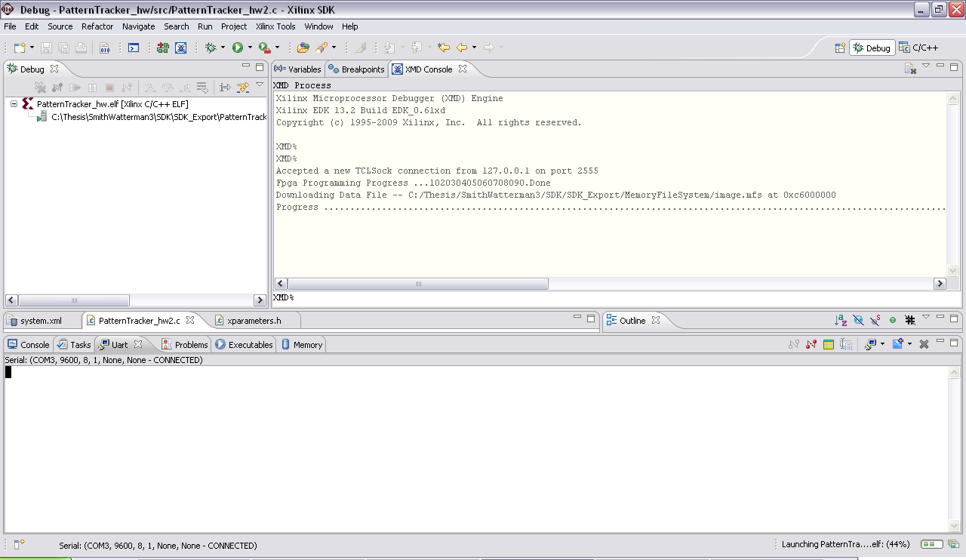
Task: Click the Open Type folder icon
Action: click(x=303, y=48)
